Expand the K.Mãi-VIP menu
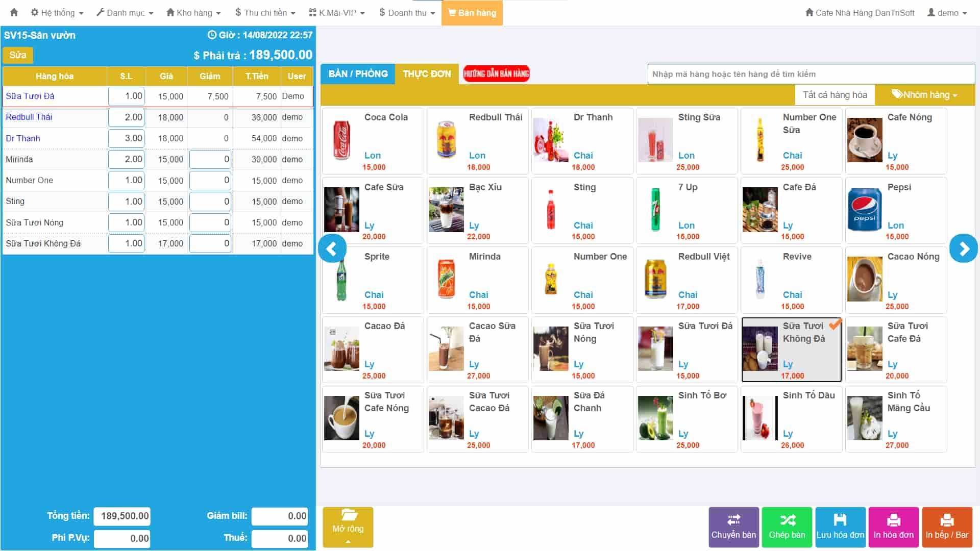 tap(337, 13)
